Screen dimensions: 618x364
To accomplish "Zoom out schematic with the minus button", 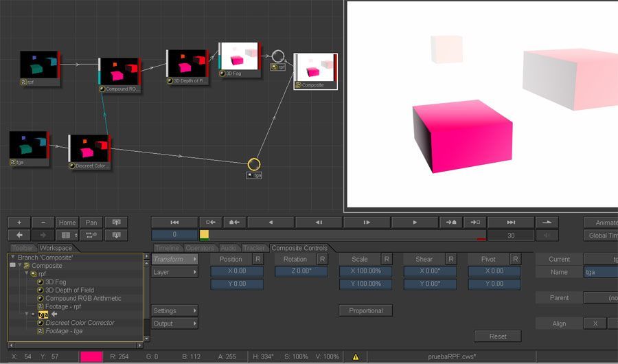I will click(x=43, y=223).
